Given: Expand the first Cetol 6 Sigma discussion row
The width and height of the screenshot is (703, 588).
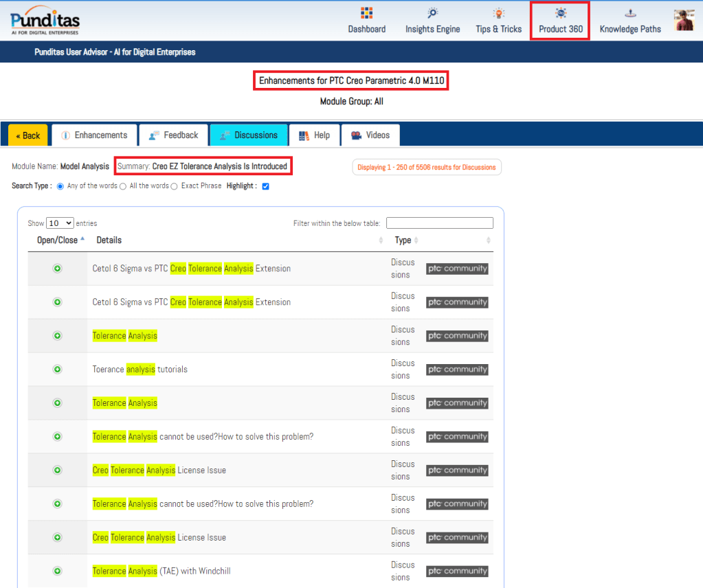Looking at the screenshot, I should (58, 269).
